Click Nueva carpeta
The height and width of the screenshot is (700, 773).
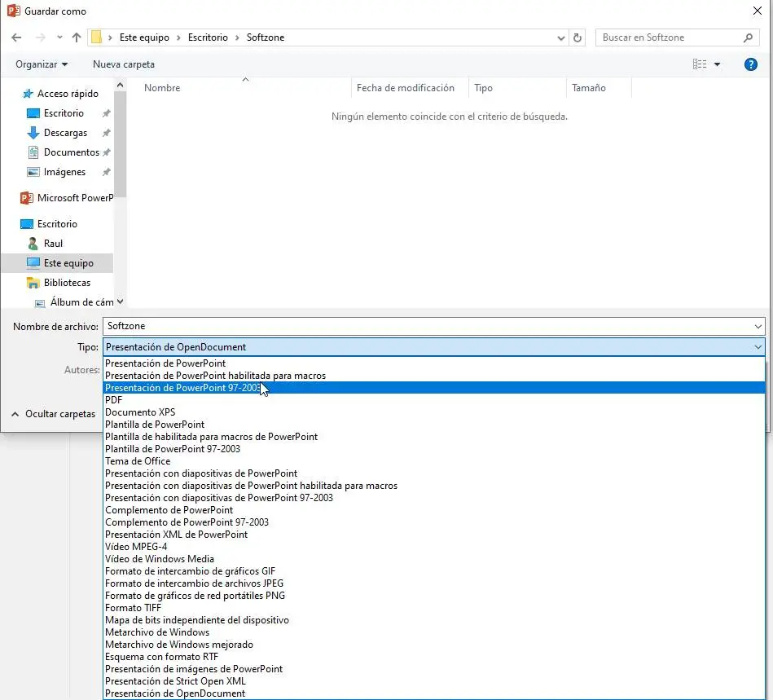pos(124,64)
